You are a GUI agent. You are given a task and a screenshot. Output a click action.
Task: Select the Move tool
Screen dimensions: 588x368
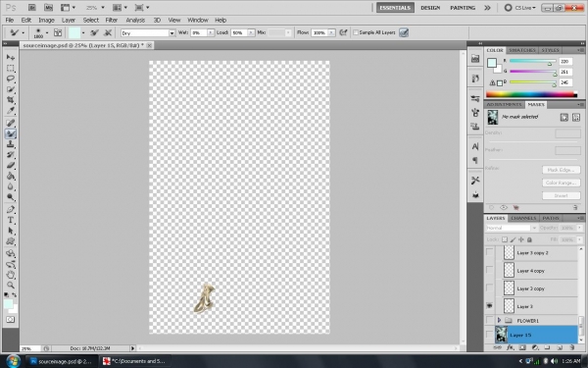click(x=11, y=58)
